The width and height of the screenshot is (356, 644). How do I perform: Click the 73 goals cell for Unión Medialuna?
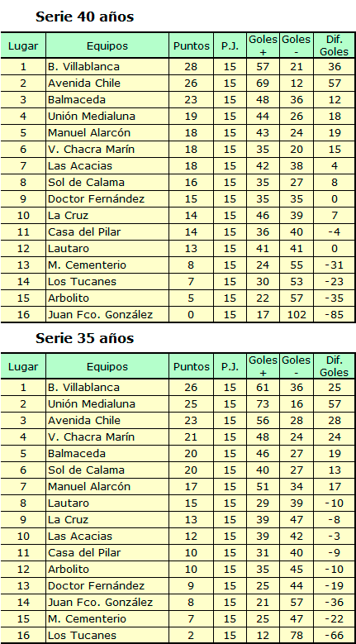click(263, 403)
